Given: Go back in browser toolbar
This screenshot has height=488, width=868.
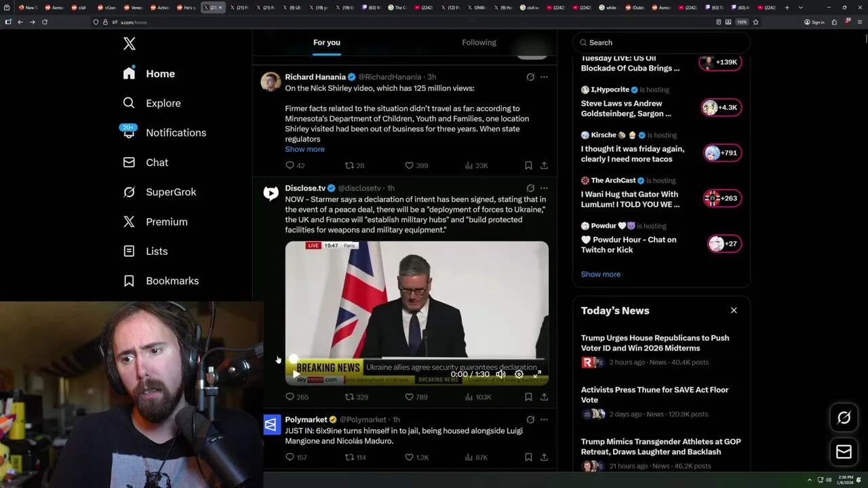Looking at the screenshot, I should pyautogui.click(x=20, y=22).
